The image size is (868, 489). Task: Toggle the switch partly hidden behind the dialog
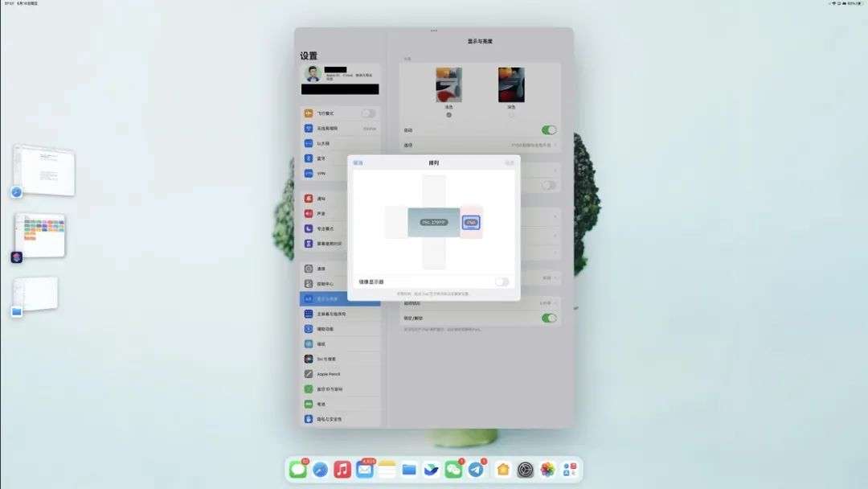[x=549, y=185]
